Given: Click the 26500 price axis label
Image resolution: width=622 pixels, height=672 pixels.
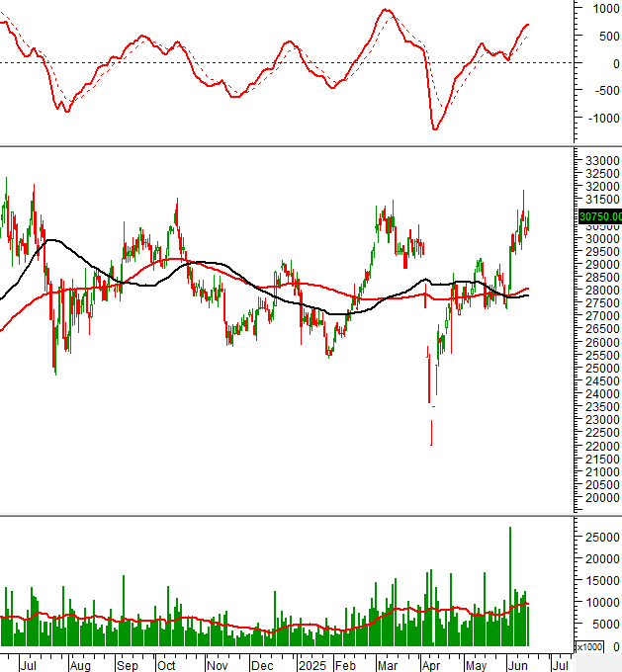Looking at the screenshot, I should [602, 329].
